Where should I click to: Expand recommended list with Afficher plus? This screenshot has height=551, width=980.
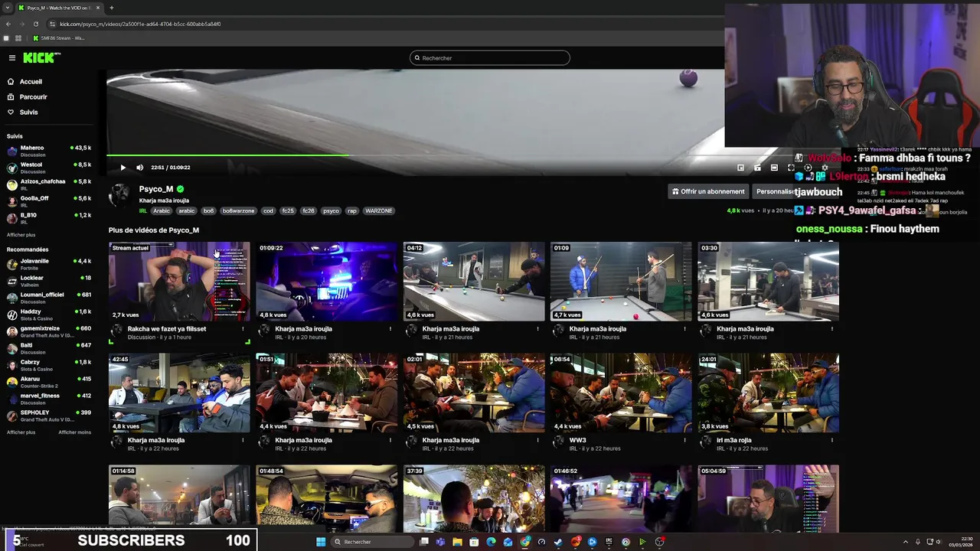[21, 432]
